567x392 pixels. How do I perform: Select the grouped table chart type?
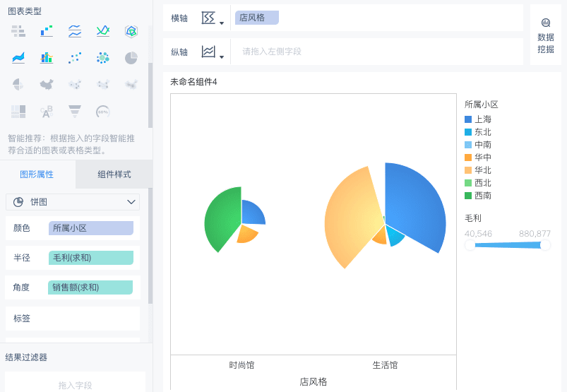pos(18,32)
